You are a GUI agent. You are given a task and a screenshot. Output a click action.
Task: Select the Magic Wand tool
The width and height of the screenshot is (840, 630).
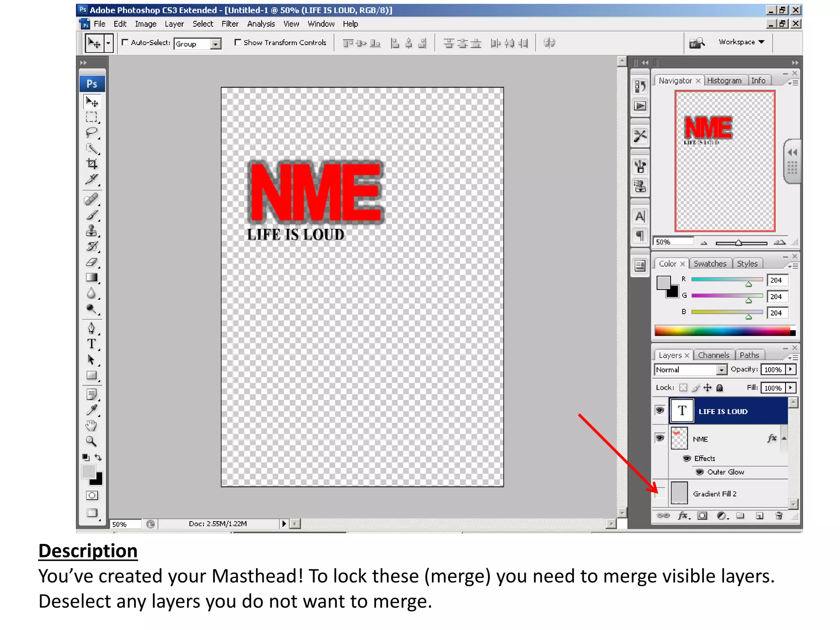click(x=91, y=148)
